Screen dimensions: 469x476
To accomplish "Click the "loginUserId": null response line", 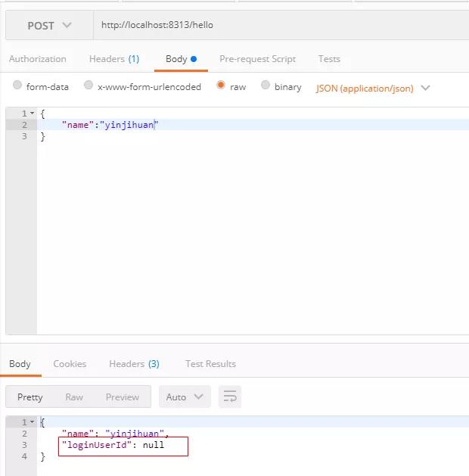I will coord(113,445).
